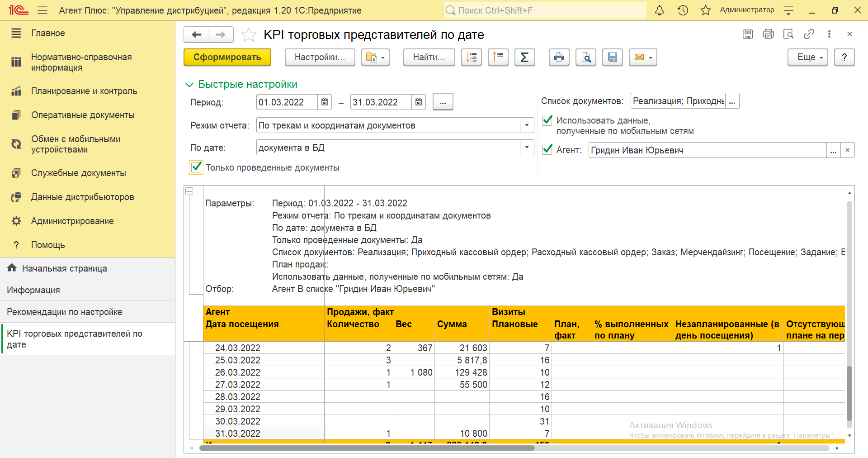Open the Еще dropdown menu
This screenshot has height=458, width=868.
pos(808,57)
